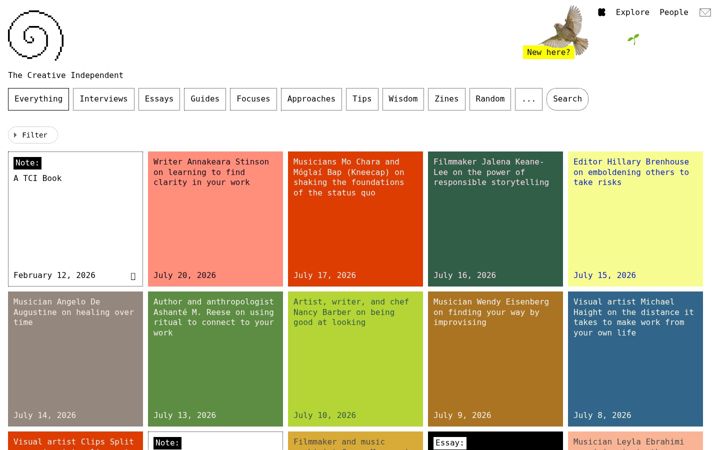Click the small icon on A TCI Book card
Screen dimensions: 720x450
[133, 276]
